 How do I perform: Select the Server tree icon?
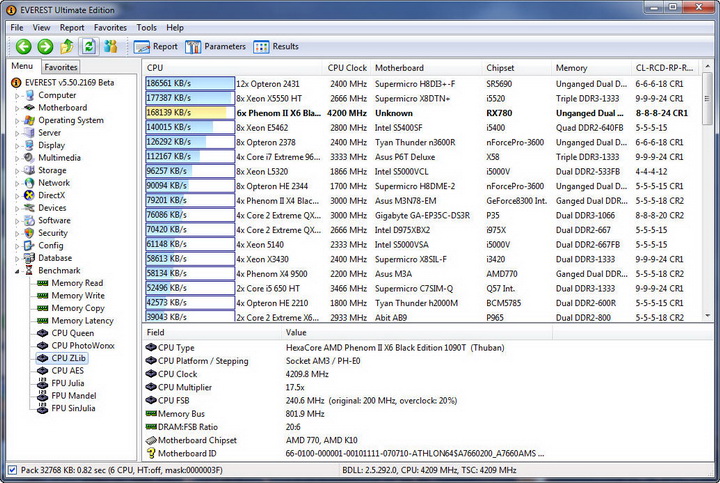[x=30, y=133]
